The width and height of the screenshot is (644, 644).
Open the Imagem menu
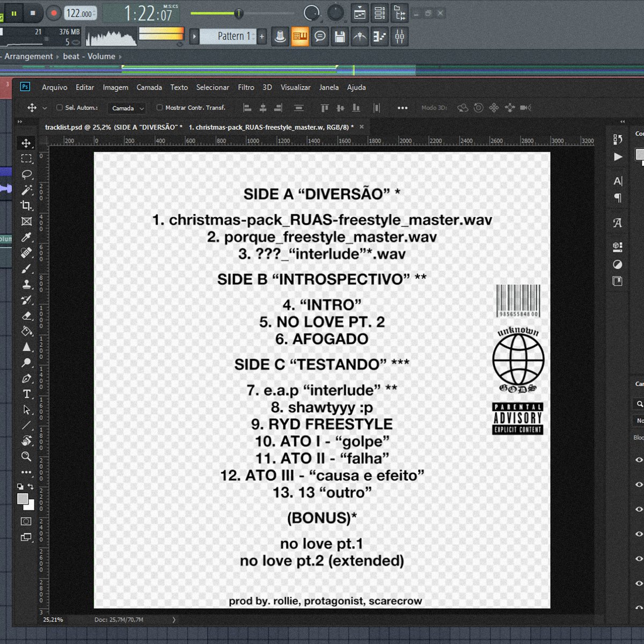point(115,87)
